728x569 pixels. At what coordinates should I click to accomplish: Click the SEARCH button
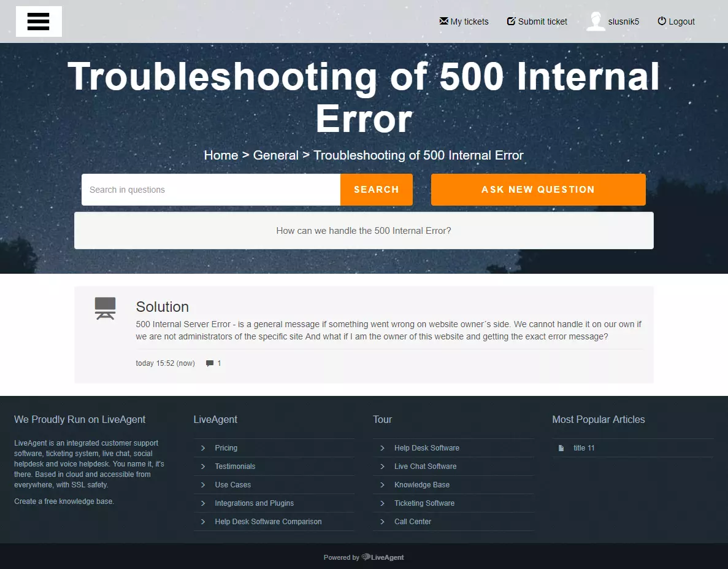[376, 189]
